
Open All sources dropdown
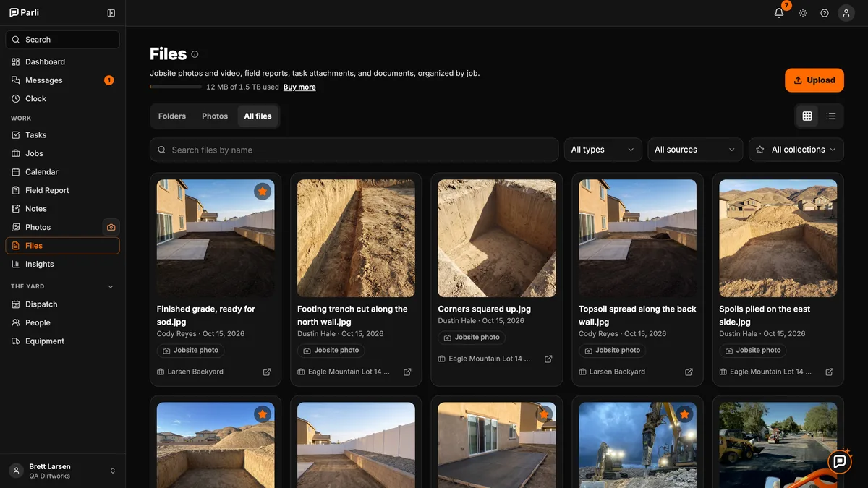click(x=695, y=150)
